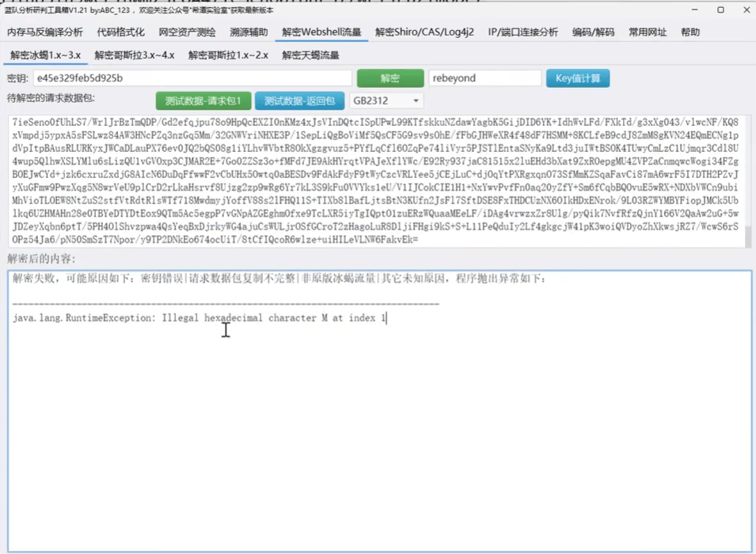The image size is (756, 554).
Task: Select the 解密Webshell流量 tab
Action: [x=321, y=32]
